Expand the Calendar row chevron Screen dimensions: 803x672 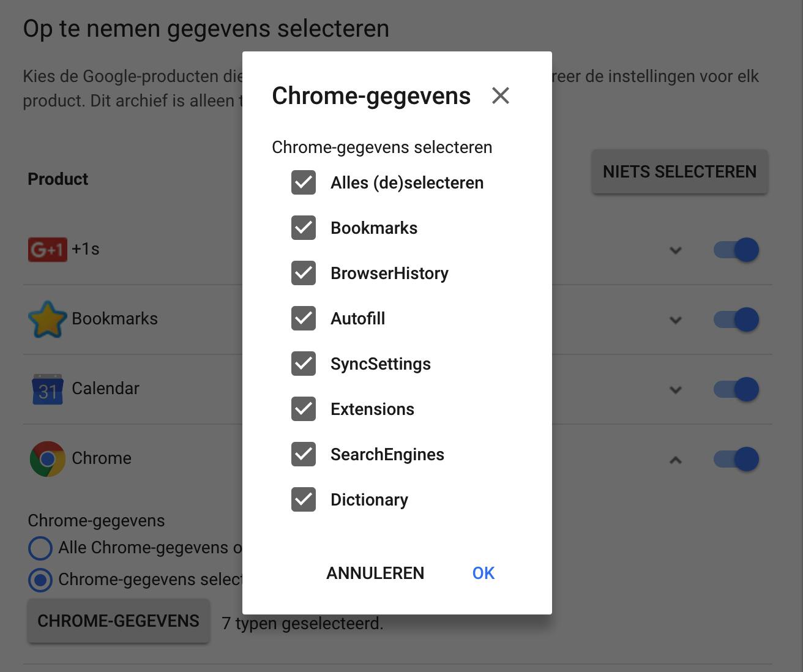click(676, 390)
